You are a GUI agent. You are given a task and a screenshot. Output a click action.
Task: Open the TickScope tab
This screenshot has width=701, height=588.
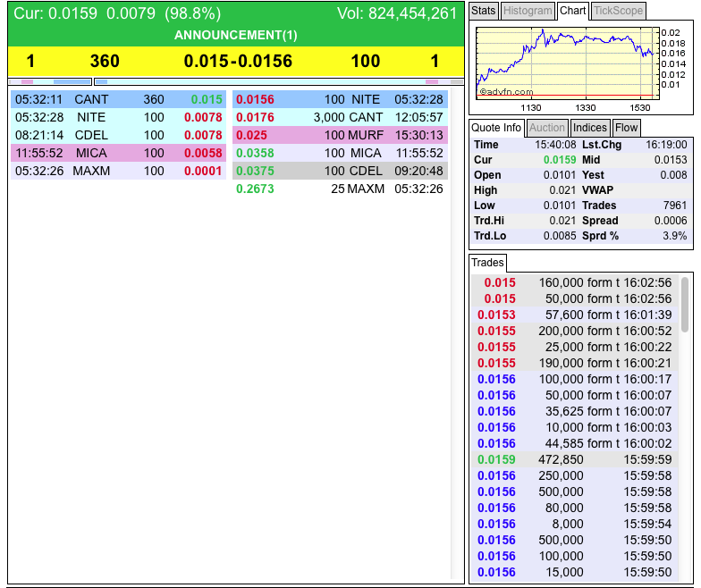[619, 11]
